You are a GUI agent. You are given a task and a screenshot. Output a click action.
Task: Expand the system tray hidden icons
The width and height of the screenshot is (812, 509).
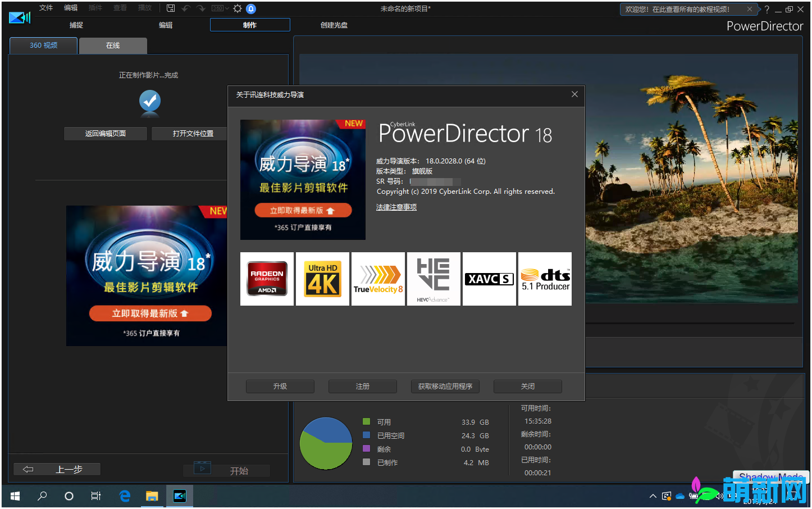pyautogui.click(x=653, y=496)
